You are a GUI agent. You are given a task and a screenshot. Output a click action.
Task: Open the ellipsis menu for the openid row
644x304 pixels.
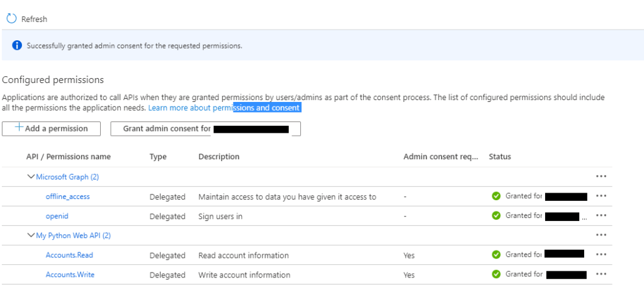coord(601,216)
